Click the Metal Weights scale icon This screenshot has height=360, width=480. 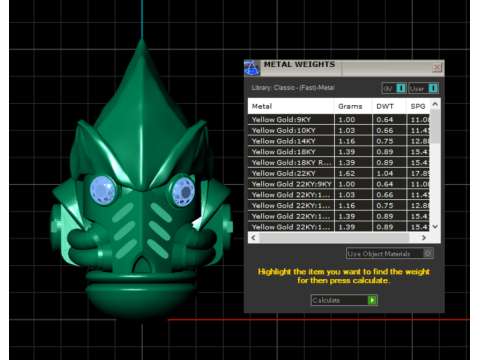click(252, 68)
